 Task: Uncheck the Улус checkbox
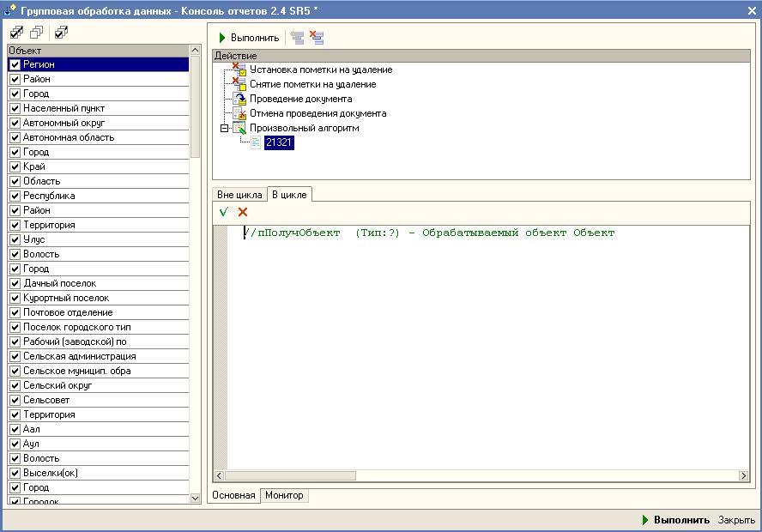pos(15,239)
